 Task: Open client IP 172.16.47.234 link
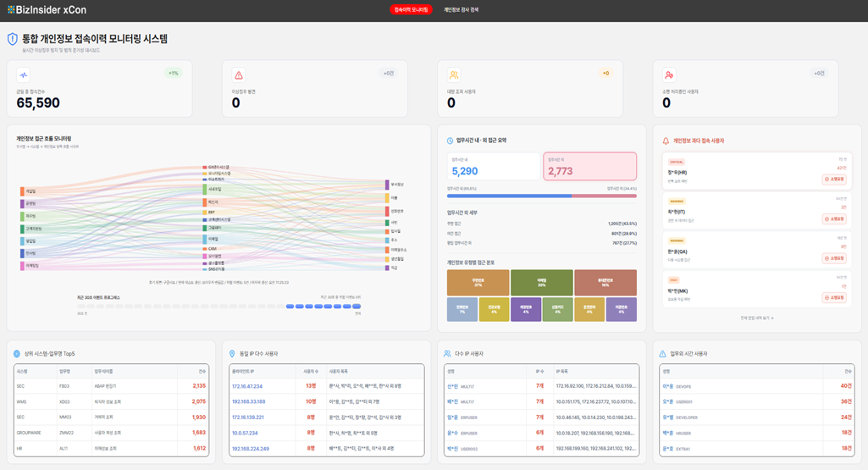(247, 386)
